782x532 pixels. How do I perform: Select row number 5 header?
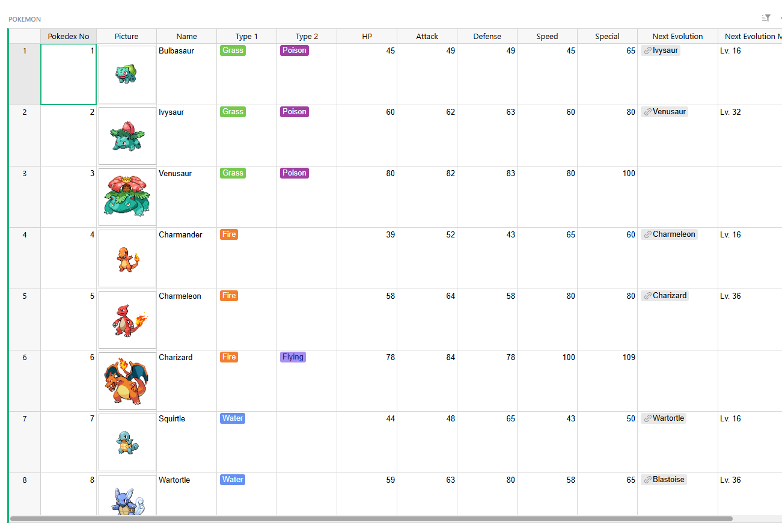tap(25, 320)
